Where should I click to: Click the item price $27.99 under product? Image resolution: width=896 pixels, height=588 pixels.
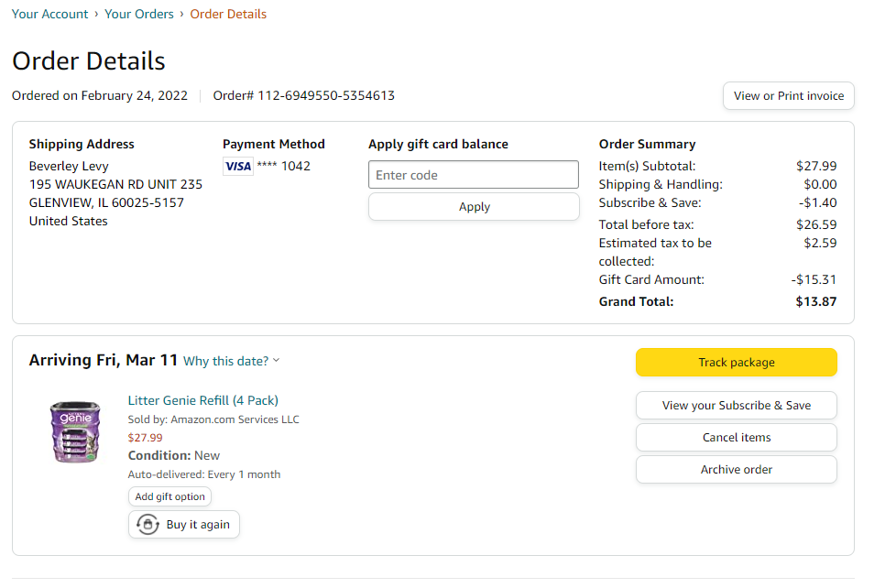tap(145, 438)
